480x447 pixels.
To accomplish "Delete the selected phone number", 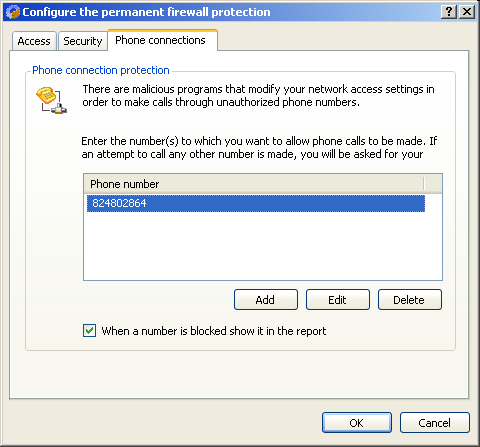I will [x=410, y=300].
